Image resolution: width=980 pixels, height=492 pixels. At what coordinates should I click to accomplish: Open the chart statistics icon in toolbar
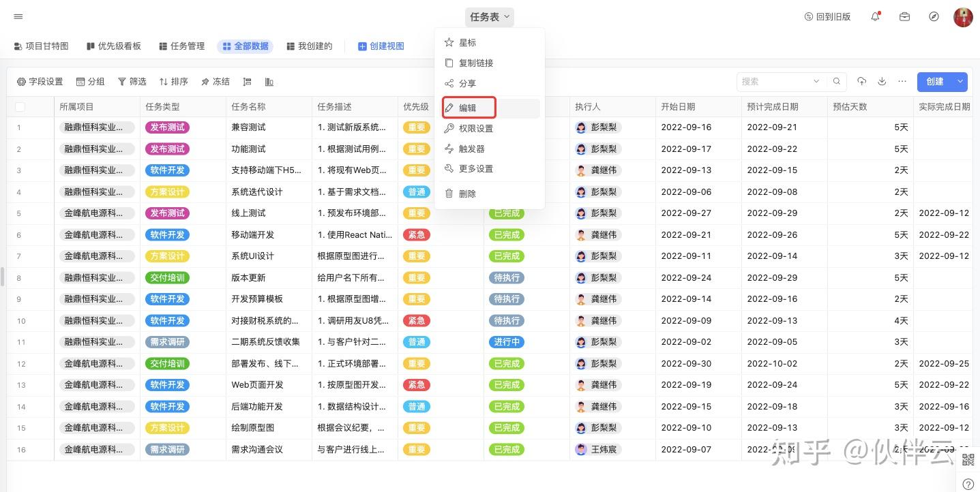click(269, 82)
